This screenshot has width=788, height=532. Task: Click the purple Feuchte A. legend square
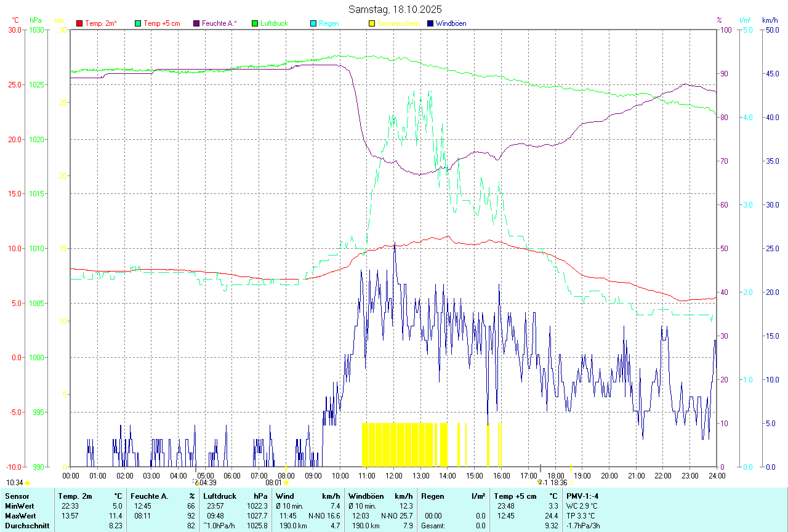pyautogui.click(x=196, y=23)
